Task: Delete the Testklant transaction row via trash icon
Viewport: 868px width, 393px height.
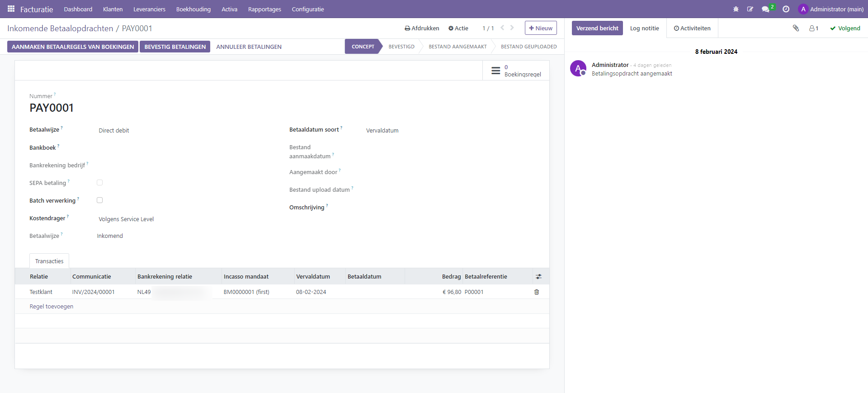Action: [536, 292]
